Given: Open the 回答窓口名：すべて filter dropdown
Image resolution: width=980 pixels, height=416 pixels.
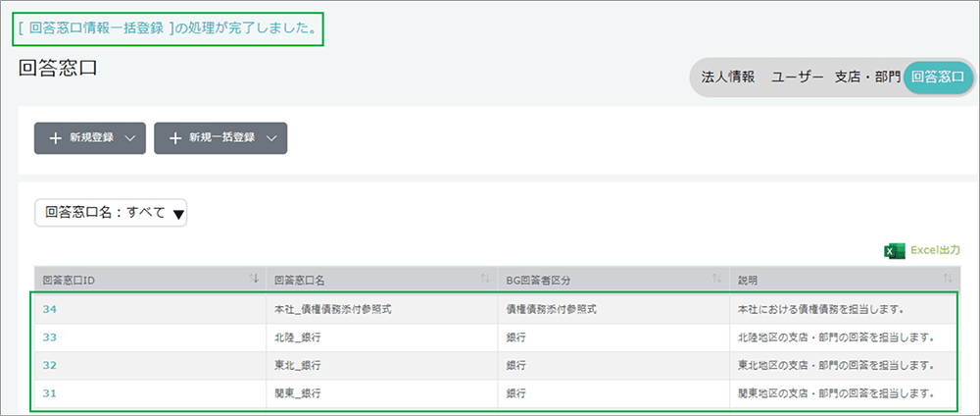Looking at the screenshot, I should (x=111, y=213).
